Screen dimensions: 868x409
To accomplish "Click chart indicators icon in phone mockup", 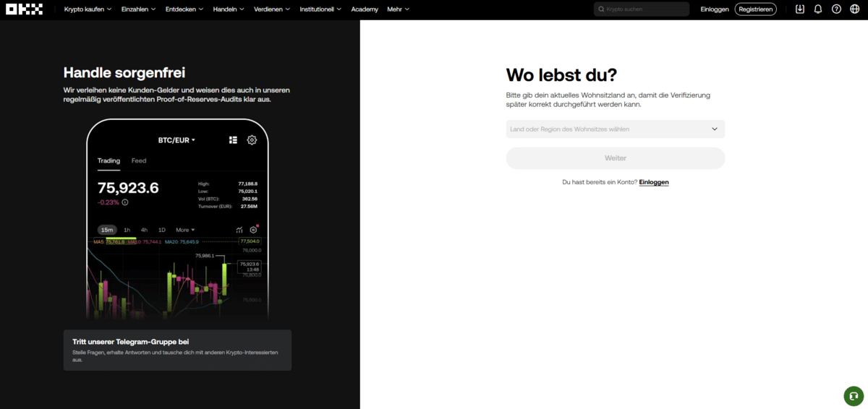I will (x=239, y=230).
